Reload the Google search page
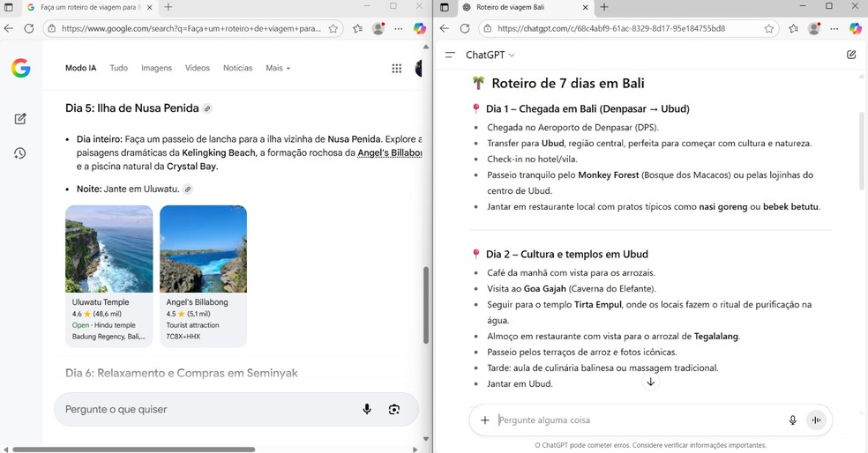Viewport: 868px width, 453px height. (x=29, y=29)
